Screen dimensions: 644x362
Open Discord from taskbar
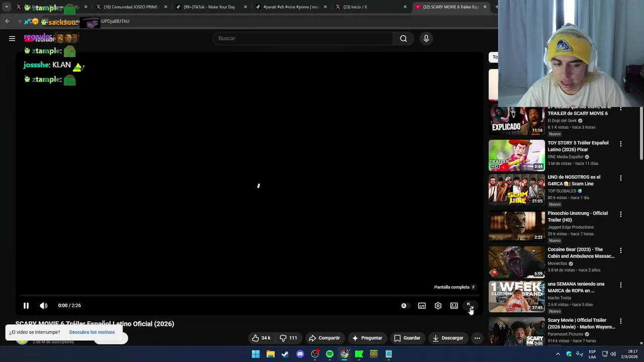[300, 354]
